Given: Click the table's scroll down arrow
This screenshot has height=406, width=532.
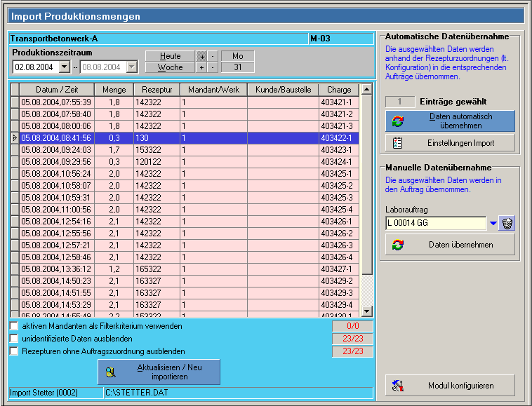Looking at the screenshot, I should pyautogui.click(x=366, y=311).
